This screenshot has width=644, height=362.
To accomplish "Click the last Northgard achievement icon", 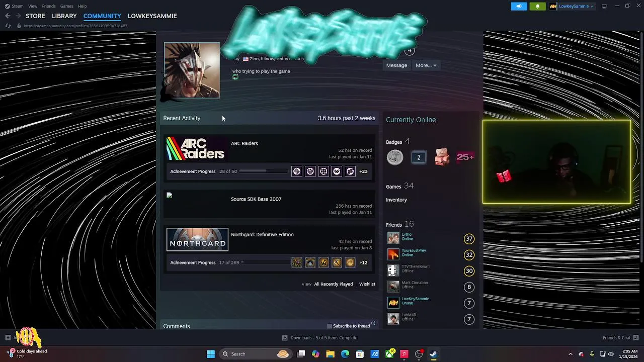I will coord(350,262).
